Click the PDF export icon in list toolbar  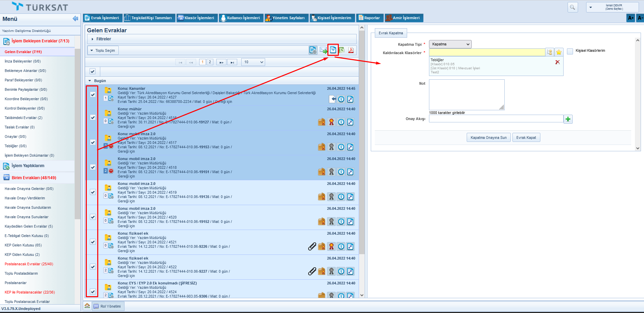pyautogui.click(x=351, y=50)
